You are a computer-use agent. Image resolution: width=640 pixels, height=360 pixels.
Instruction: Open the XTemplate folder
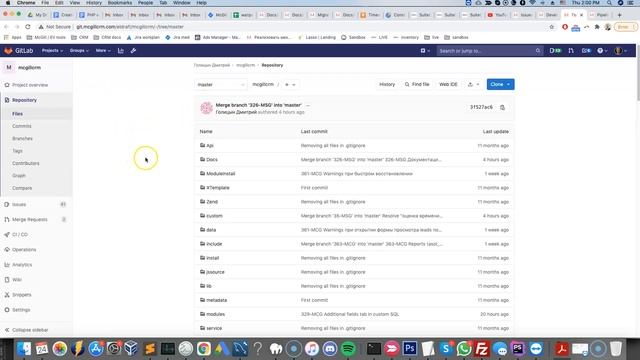218,188
